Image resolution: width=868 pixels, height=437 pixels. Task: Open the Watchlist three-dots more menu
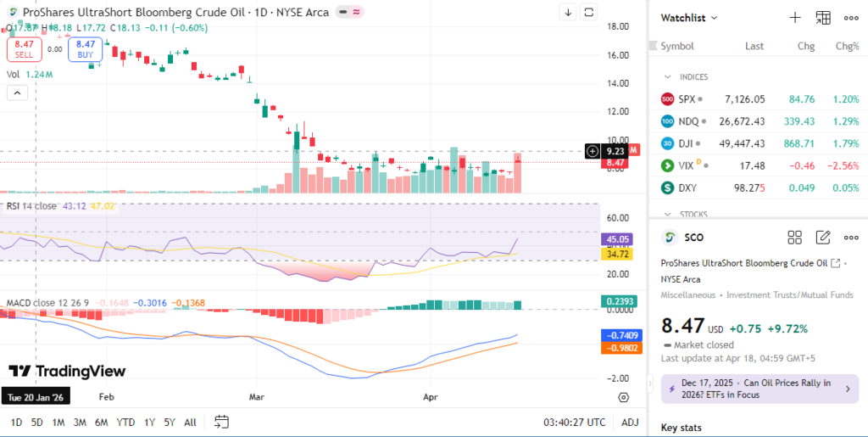tap(851, 18)
